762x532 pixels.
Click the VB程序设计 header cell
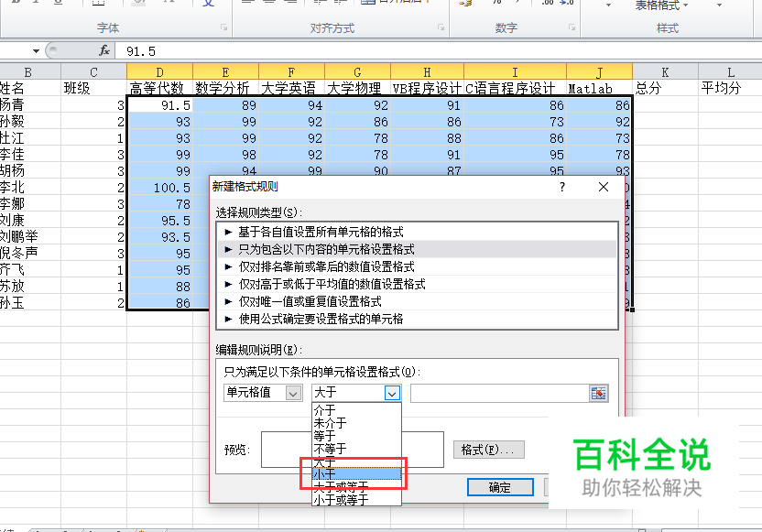427,88
